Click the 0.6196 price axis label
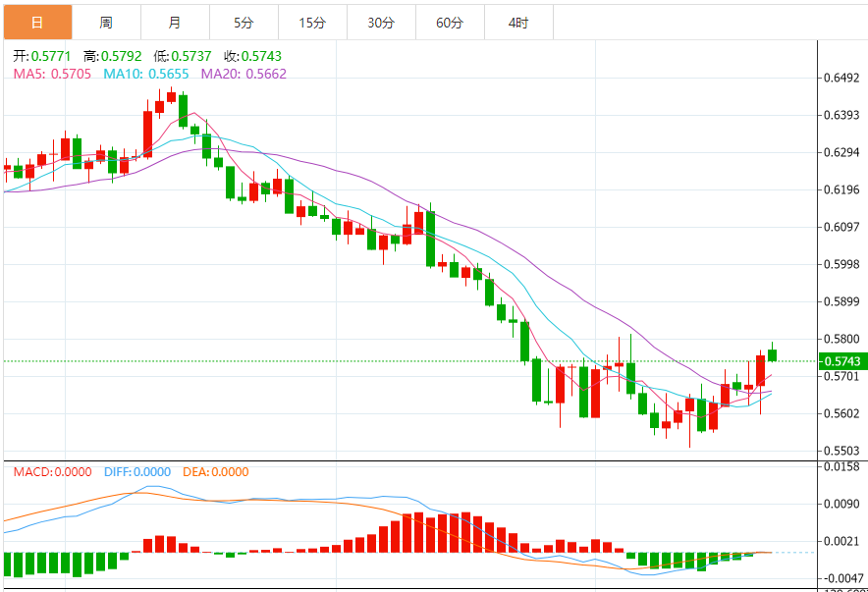 841,189
